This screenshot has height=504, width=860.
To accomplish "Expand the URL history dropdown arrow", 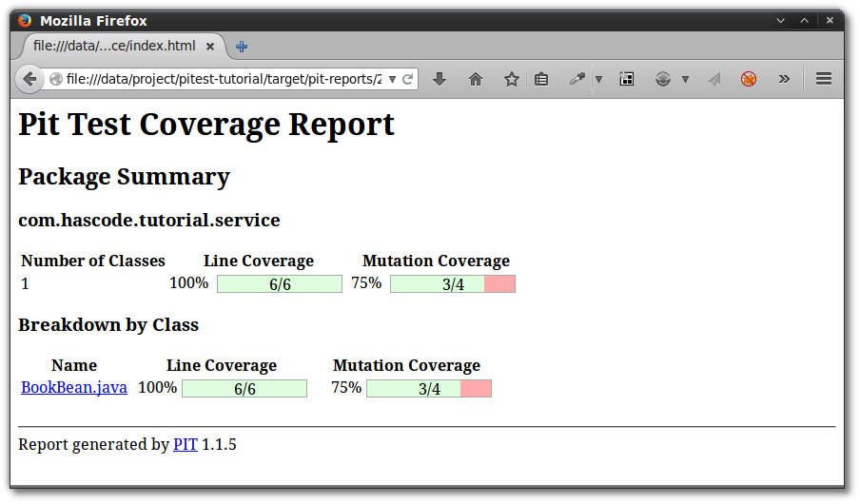I will pyautogui.click(x=392, y=79).
